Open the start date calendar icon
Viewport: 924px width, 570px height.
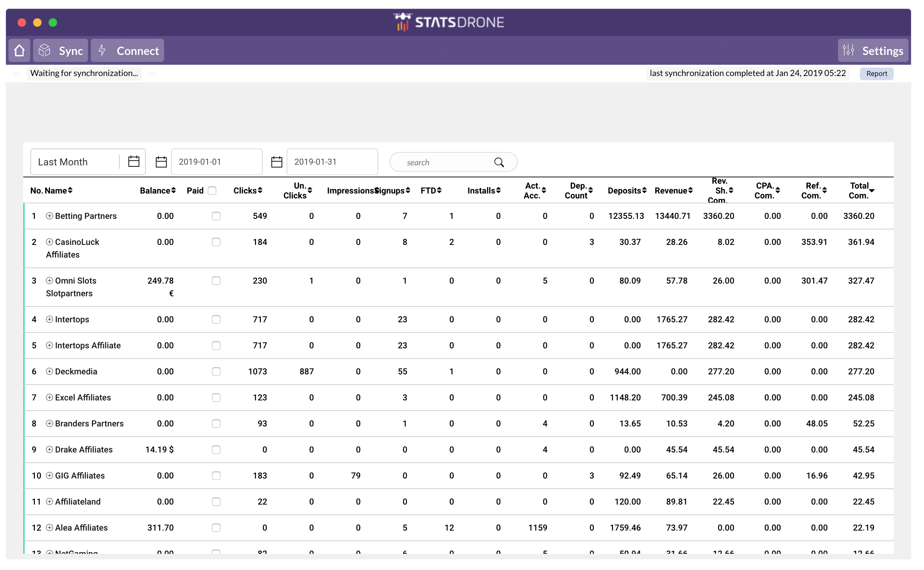coord(161,162)
